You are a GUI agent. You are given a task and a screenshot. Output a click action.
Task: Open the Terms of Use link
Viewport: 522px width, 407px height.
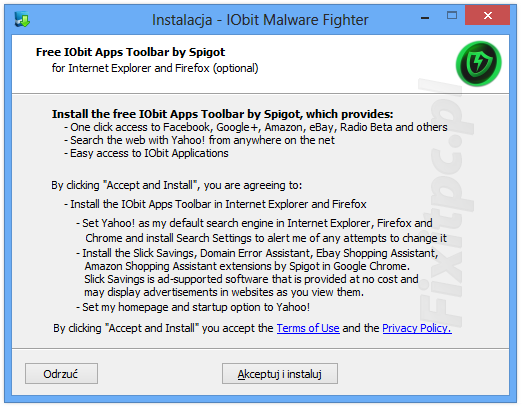tap(308, 328)
